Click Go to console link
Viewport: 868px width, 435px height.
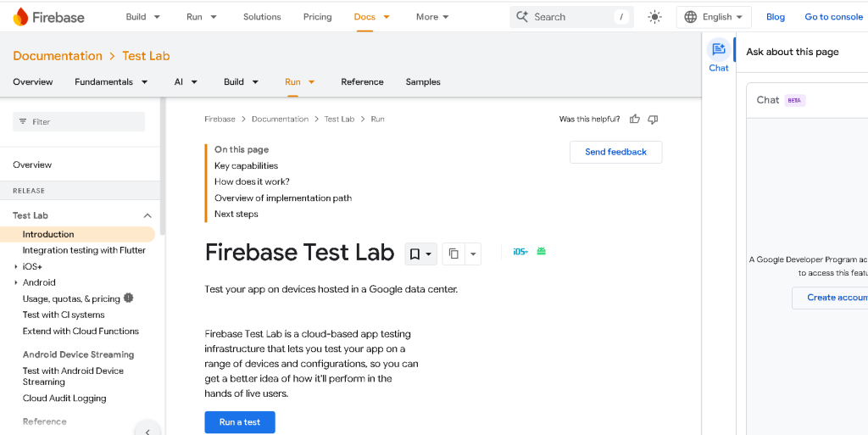(x=834, y=17)
